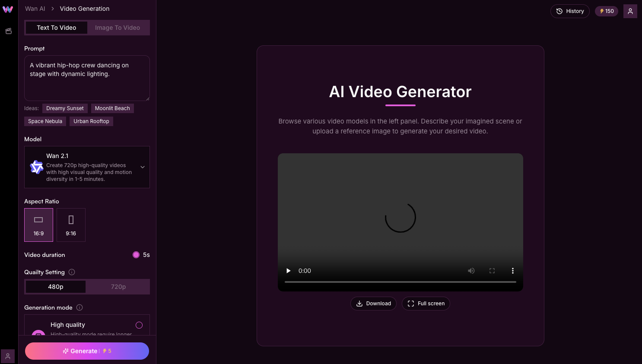Select the Moonlit Beach idea chip

pos(112,108)
